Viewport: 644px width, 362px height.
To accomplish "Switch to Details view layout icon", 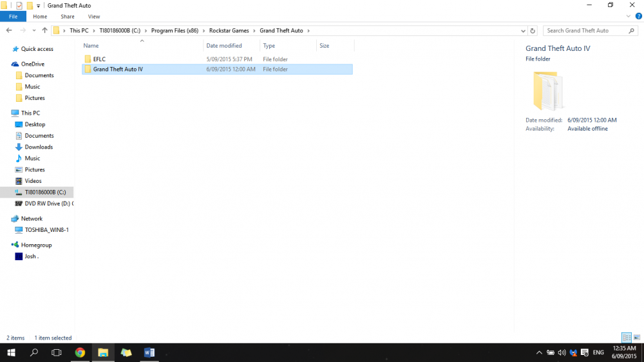I will click(627, 338).
